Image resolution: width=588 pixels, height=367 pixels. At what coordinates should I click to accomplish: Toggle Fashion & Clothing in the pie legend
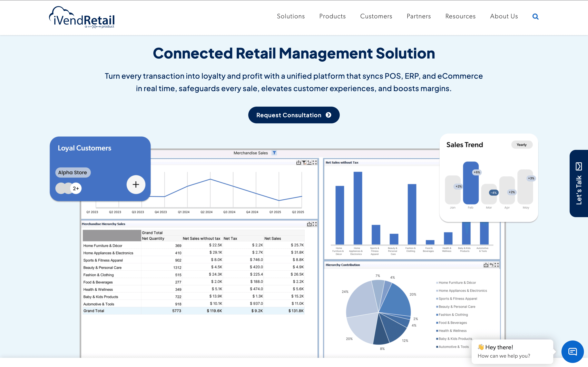coord(453,315)
